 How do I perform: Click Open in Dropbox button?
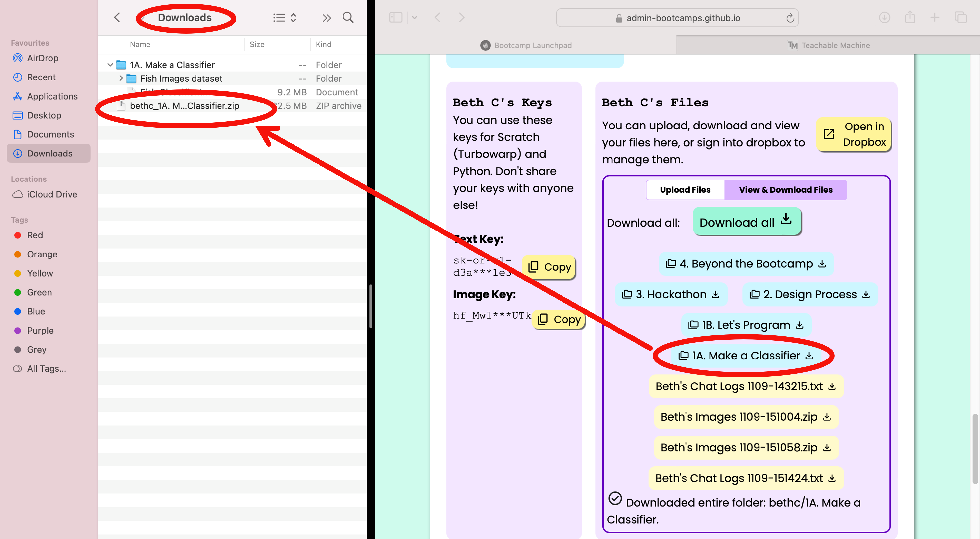(854, 134)
